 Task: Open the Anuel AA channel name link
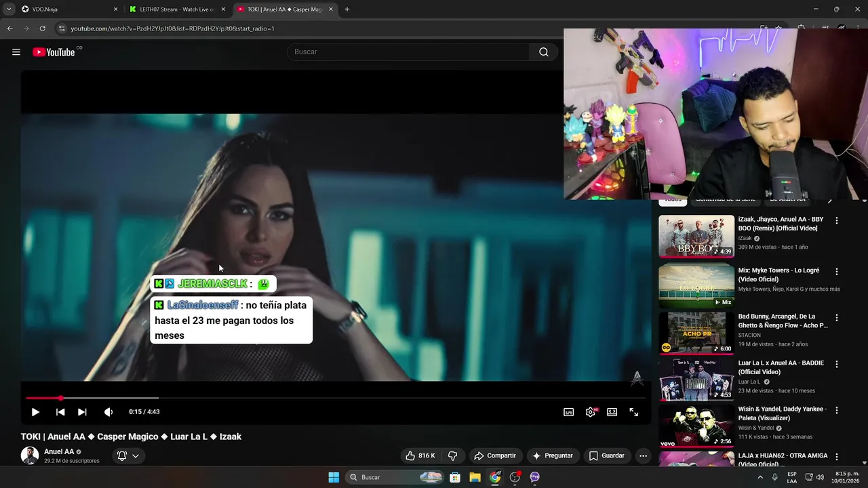pyautogui.click(x=59, y=452)
